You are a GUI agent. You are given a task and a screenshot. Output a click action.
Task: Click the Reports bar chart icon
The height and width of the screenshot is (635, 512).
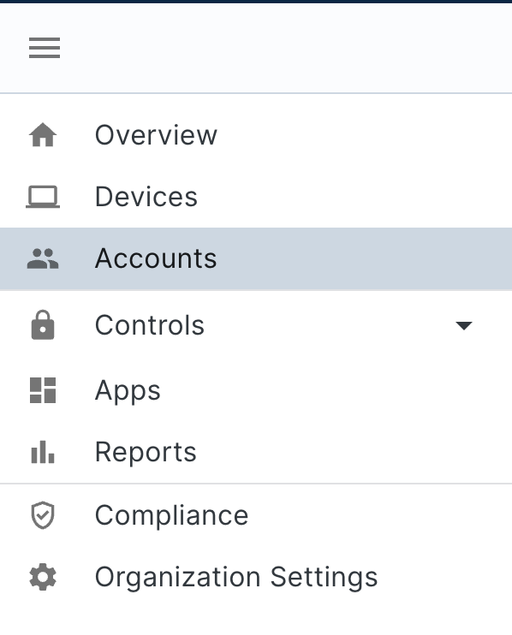43,452
